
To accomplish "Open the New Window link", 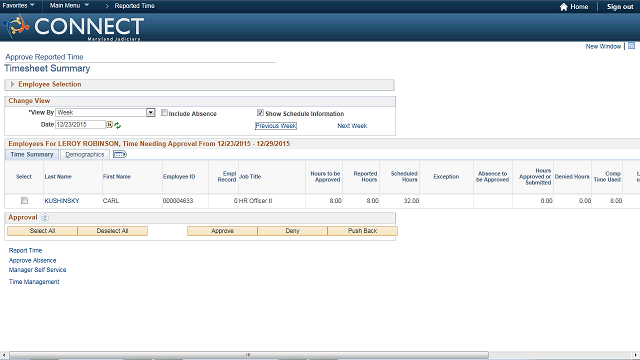I will coord(603,46).
